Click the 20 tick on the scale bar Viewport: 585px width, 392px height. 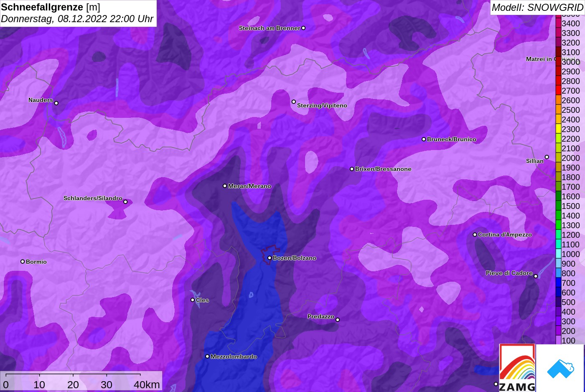(73, 384)
